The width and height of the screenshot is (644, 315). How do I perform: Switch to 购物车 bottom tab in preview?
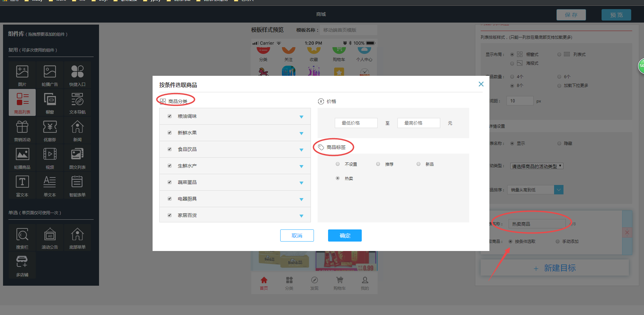[x=340, y=283]
